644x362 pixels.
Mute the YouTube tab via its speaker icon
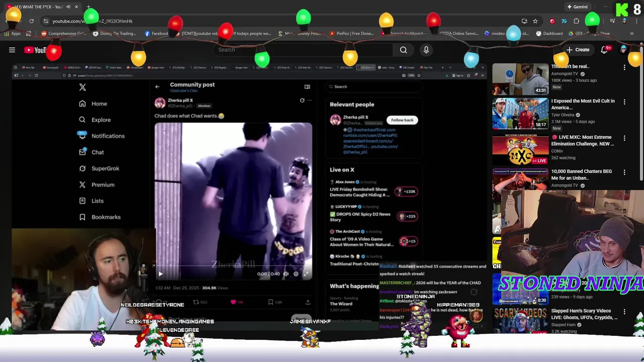pyautogui.click(x=68, y=7)
